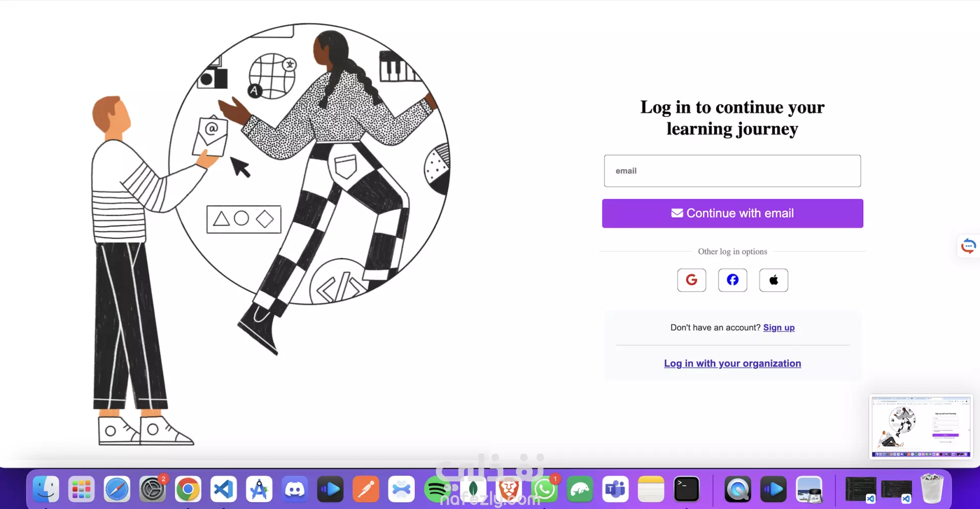
Task: Follow Log in with your organization link
Action: 732,363
